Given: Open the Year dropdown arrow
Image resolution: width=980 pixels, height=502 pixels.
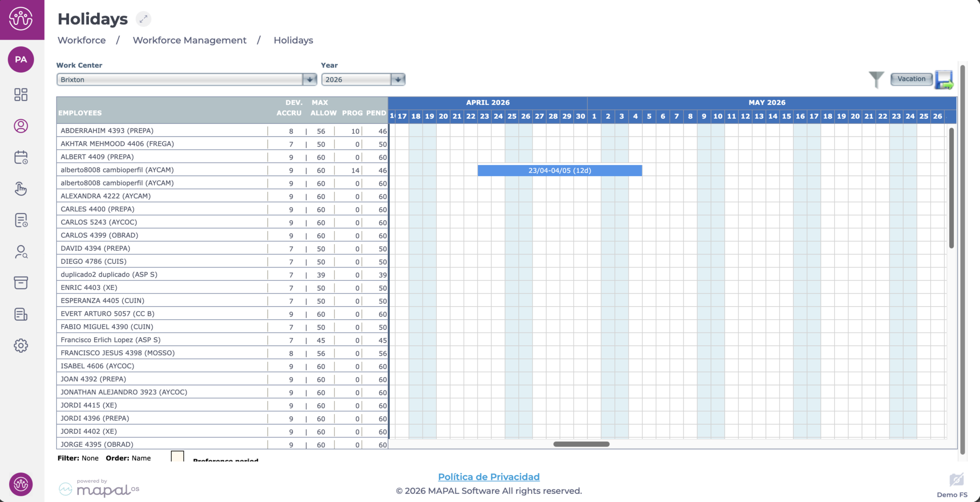Looking at the screenshot, I should click(x=398, y=79).
